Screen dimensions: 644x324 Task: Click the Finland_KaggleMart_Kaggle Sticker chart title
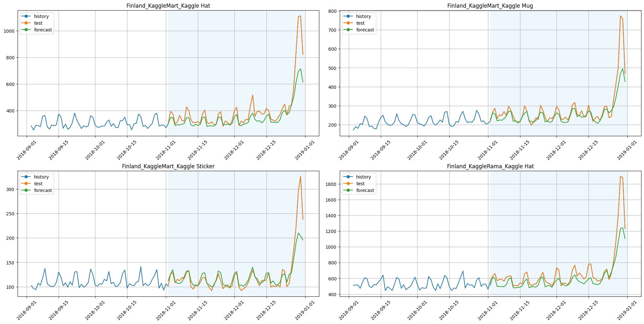(168, 166)
